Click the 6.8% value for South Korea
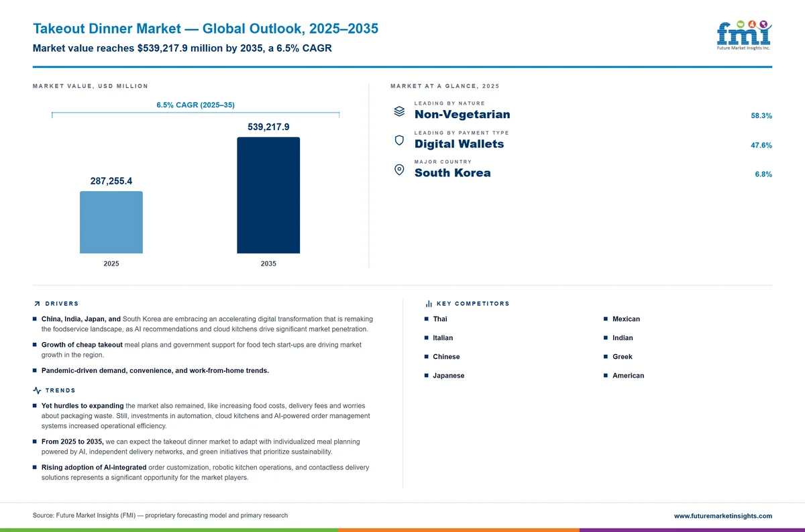Screen dimensions: 805x532 coord(763,174)
